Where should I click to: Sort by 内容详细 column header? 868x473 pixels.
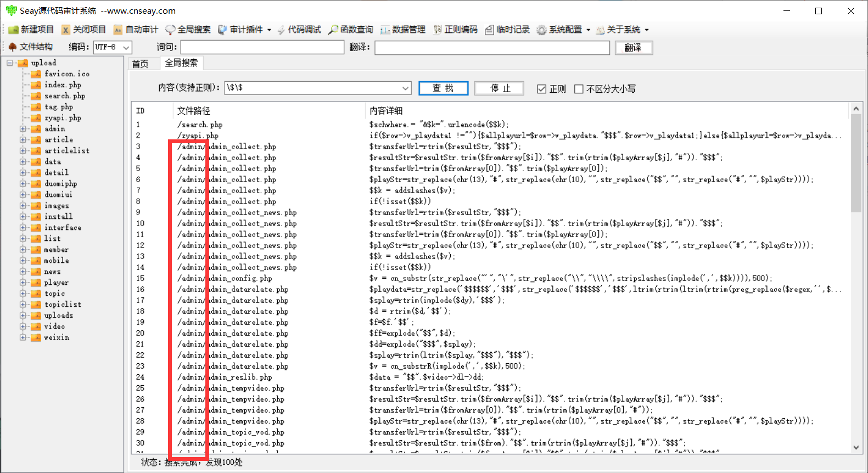pos(607,111)
